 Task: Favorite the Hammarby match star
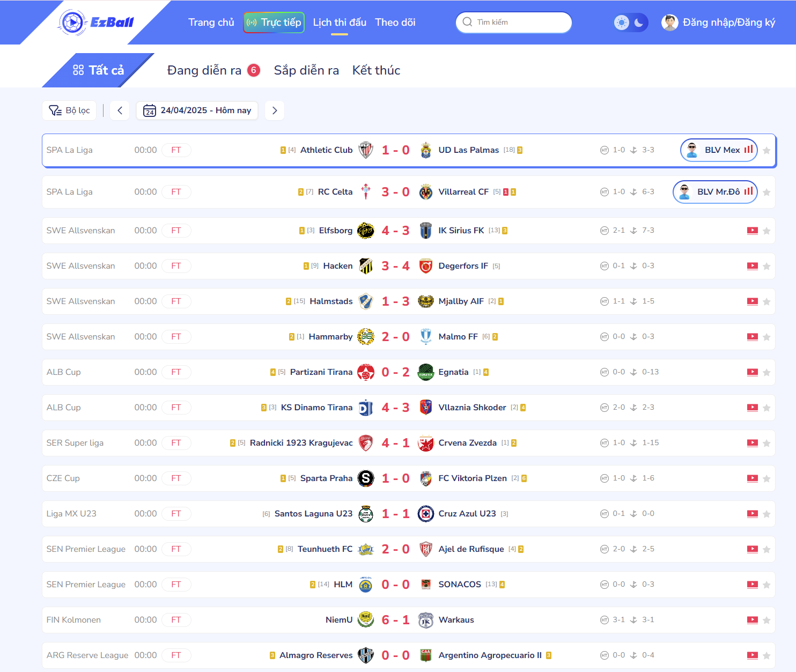(x=766, y=337)
